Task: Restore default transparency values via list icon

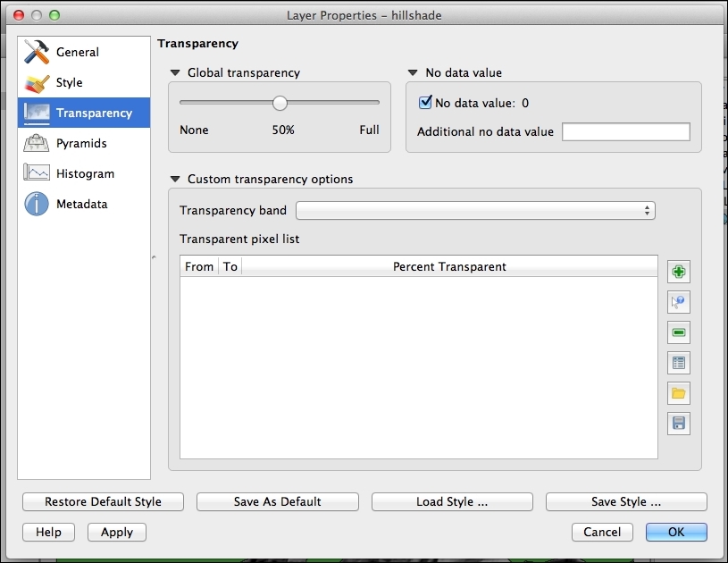Action: coord(678,362)
